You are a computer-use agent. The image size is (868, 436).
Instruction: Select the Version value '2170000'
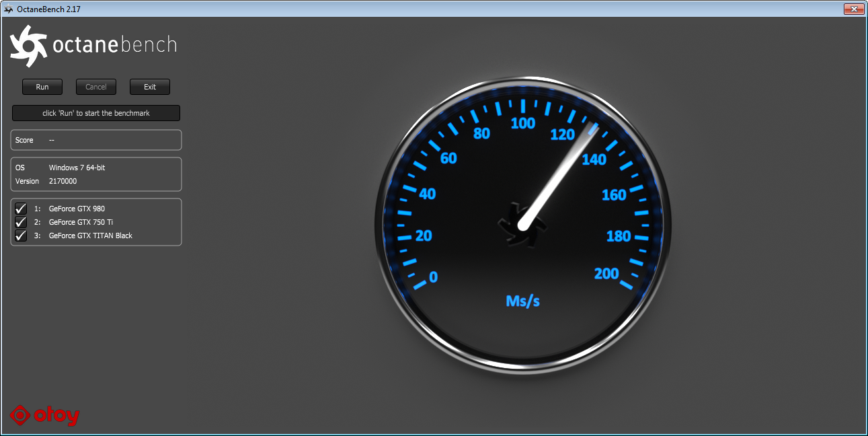point(63,181)
